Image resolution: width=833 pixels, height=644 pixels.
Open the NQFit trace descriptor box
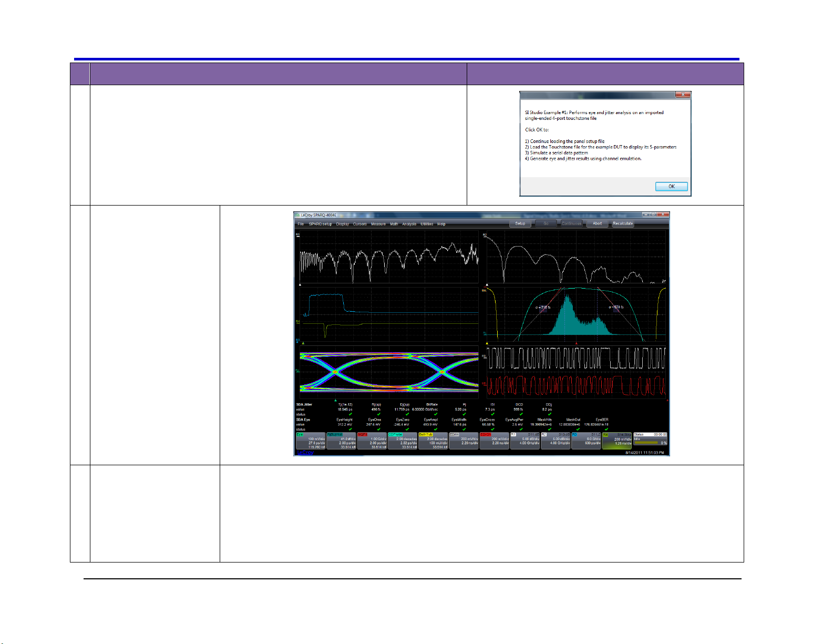click(372, 441)
